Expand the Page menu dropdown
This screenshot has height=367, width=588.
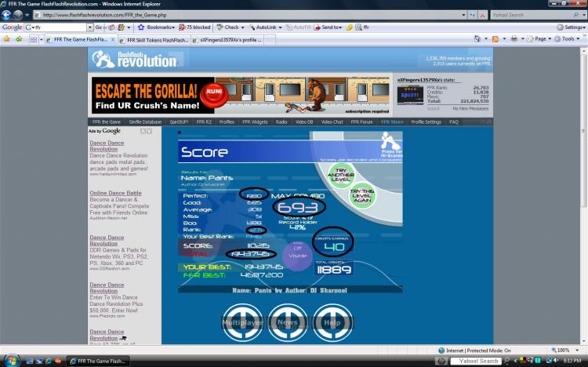coord(539,39)
